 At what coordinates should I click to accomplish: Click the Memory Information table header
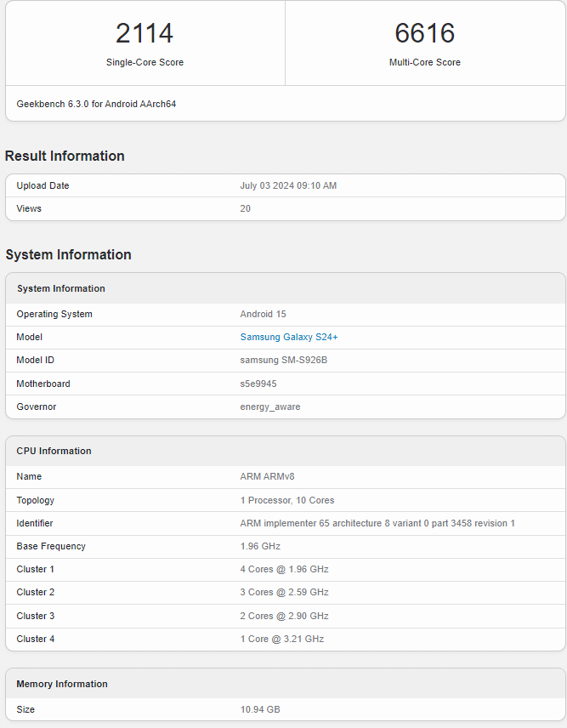tap(62, 684)
